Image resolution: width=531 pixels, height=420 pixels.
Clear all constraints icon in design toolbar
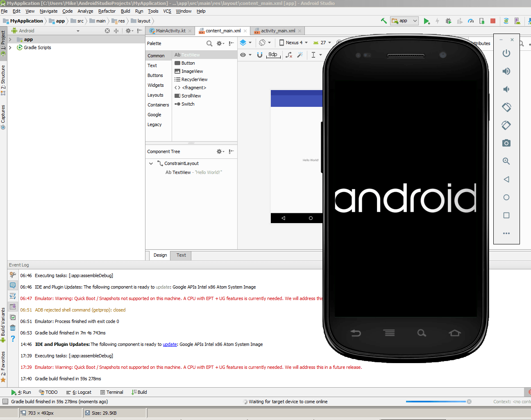pyautogui.click(x=289, y=55)
